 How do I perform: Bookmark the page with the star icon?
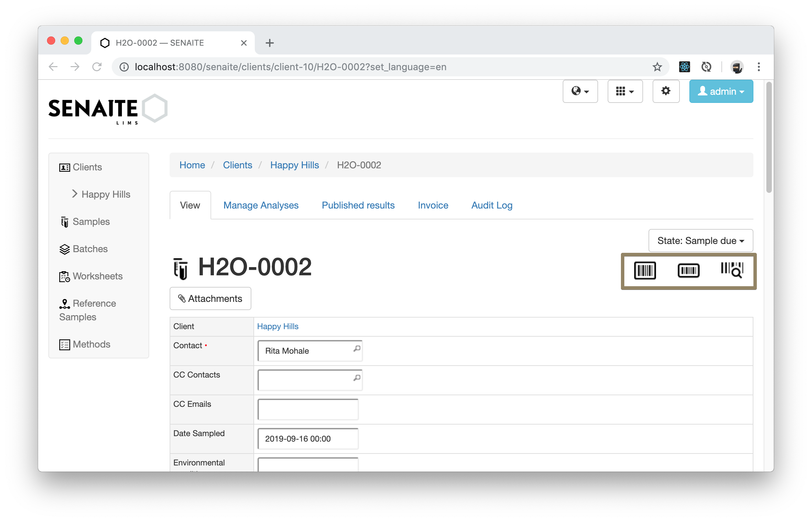(657, 67)
